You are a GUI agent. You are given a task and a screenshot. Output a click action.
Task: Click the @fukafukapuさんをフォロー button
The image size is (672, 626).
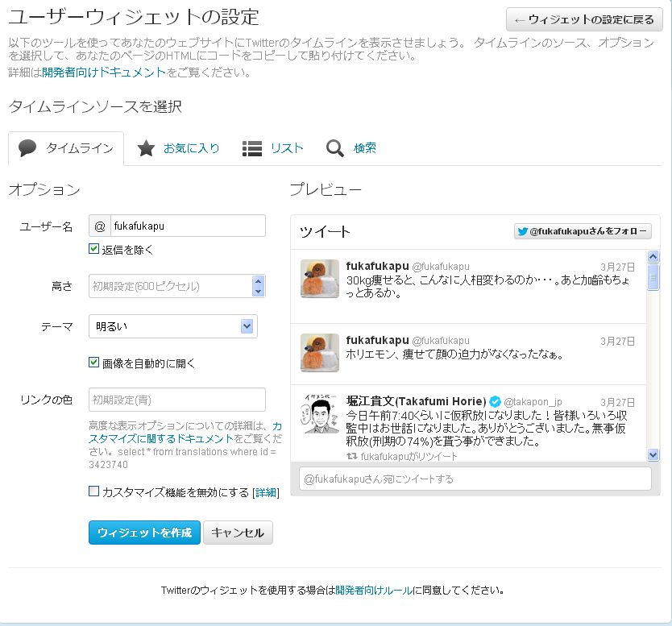tap(583, 231)
